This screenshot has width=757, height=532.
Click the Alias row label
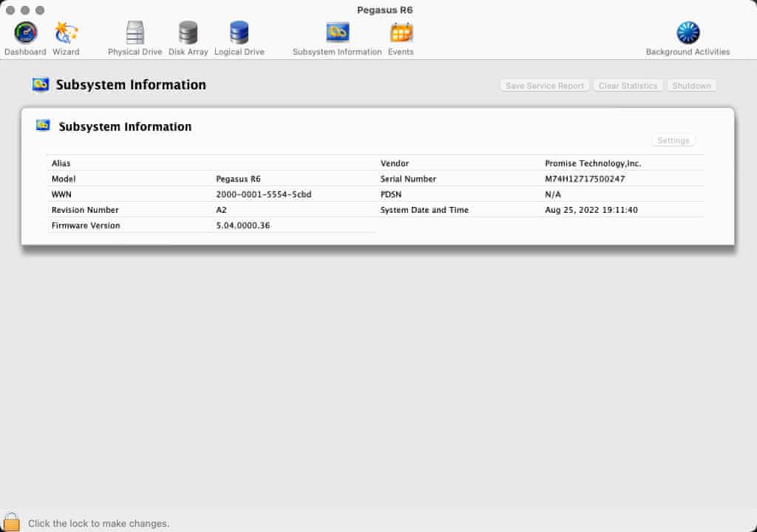(x=61, y=163)
